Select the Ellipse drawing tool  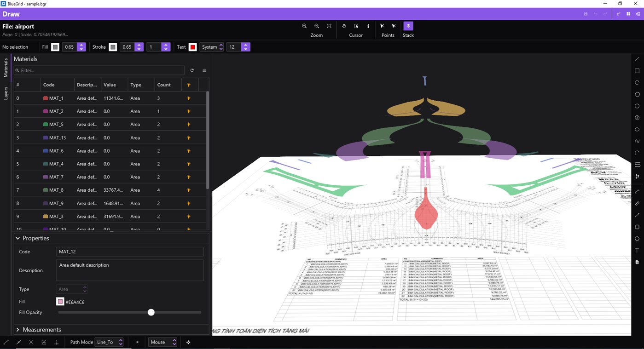pyautogui.click(x=637, y=130)
